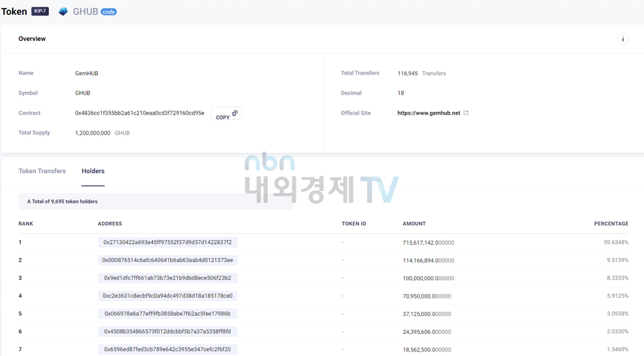Image resolution: width=644 pixels, height=356 pixels.
Task: Click percentage '2.0330%' in rank 6 row
Action: (618, 331)
